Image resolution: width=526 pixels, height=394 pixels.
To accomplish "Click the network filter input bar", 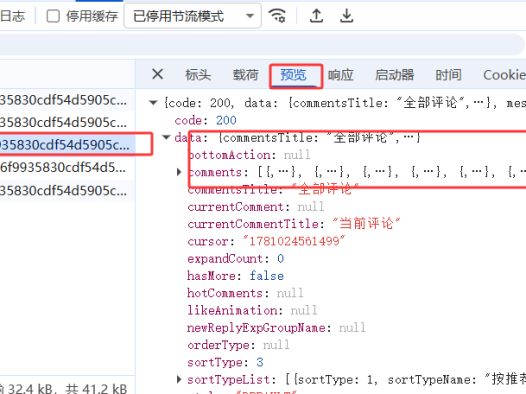I will tap(262, 44).
